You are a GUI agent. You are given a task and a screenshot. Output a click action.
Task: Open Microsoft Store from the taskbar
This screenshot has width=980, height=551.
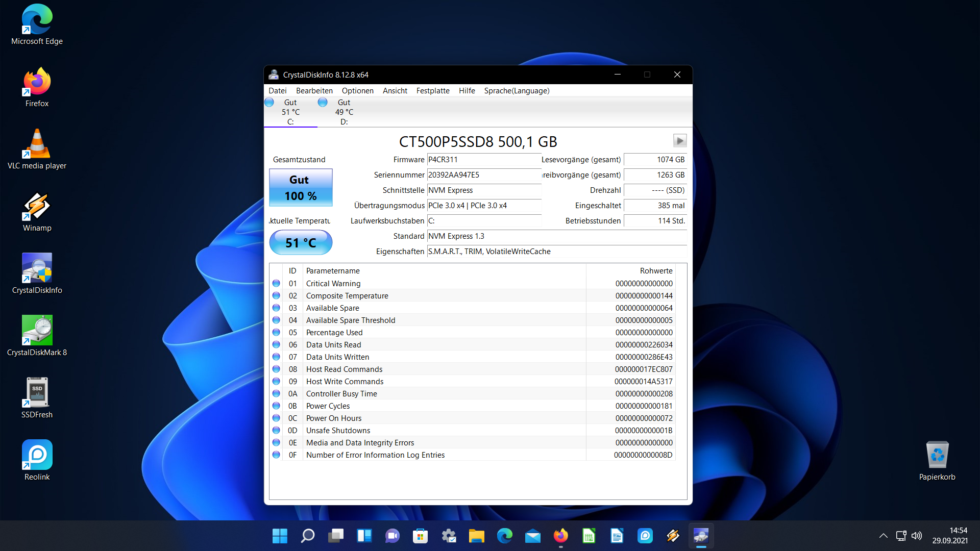click(420, 536)
